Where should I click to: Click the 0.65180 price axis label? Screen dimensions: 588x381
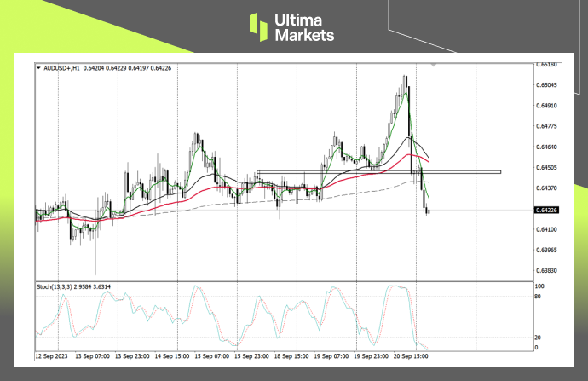[x=545, y=65]
